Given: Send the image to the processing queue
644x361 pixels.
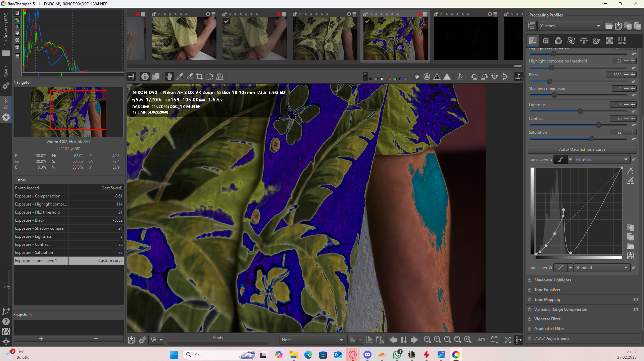Looking at the screenshot, I should pos(142,340).
